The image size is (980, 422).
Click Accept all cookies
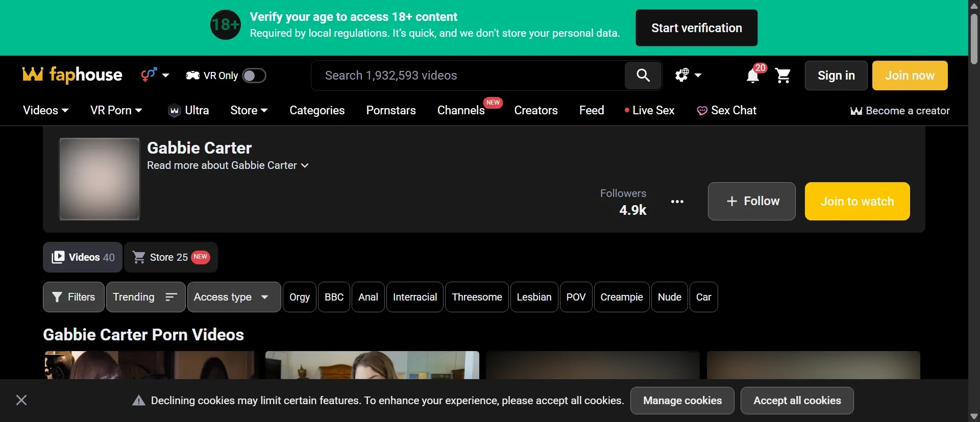click(x=797, y=401)
